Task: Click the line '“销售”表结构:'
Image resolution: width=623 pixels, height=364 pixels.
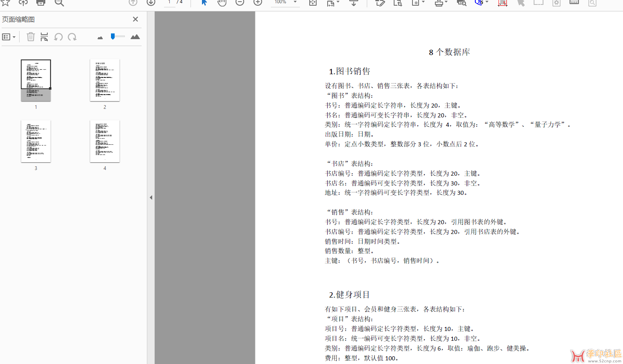Action: coord(350,212)
